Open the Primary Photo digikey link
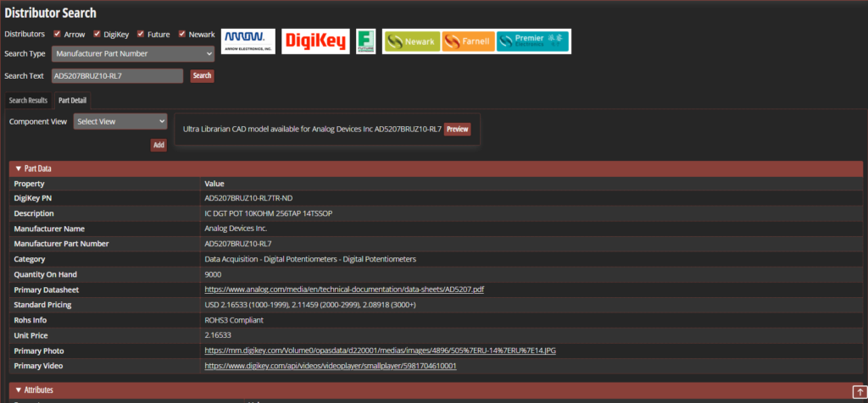This screenshot has height=403, width=868. (x=381, y=351)
